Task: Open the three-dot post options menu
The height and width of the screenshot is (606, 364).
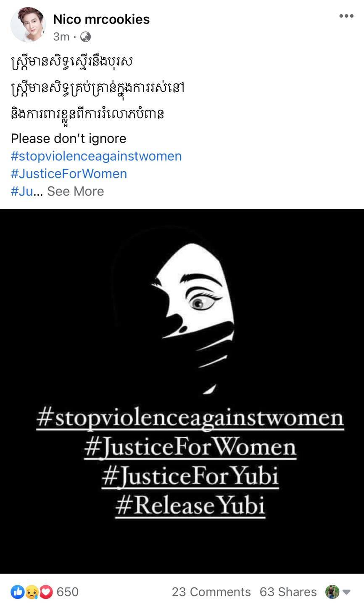Action: pyautogui.click(x=346, y=16)
